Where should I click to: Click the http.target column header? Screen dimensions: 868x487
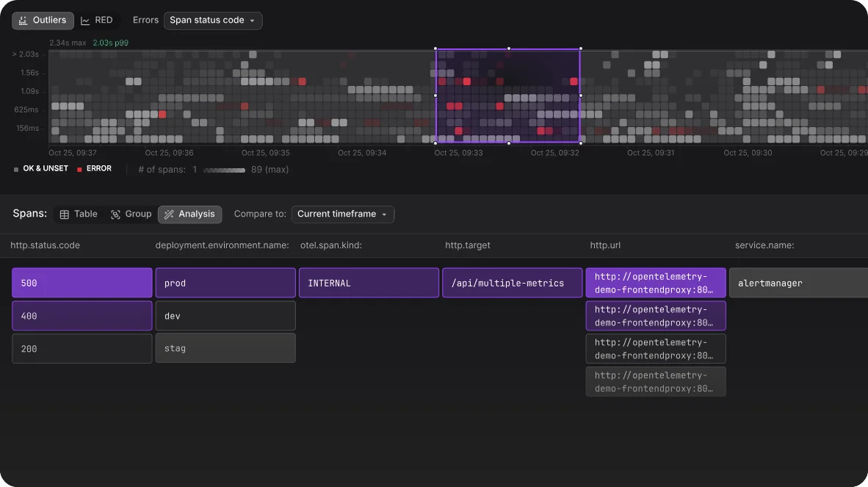pyautogui.click(x=468, y=245)
